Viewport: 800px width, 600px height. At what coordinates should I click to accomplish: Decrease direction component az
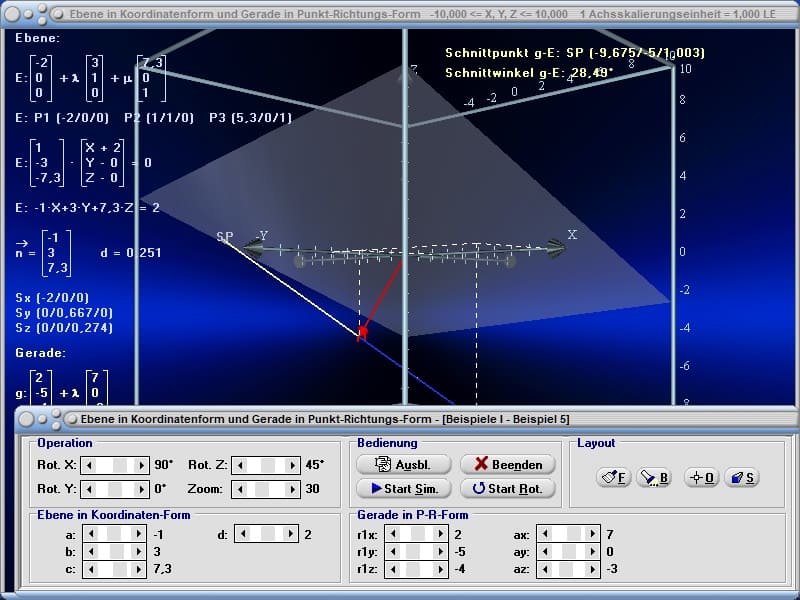(x=545, y=569)
